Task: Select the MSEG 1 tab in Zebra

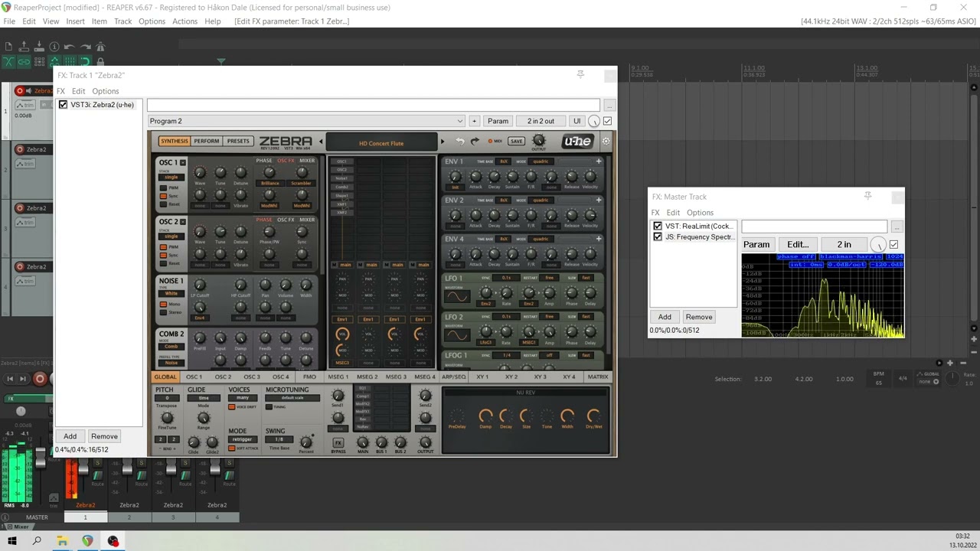Action: [338, 377]
